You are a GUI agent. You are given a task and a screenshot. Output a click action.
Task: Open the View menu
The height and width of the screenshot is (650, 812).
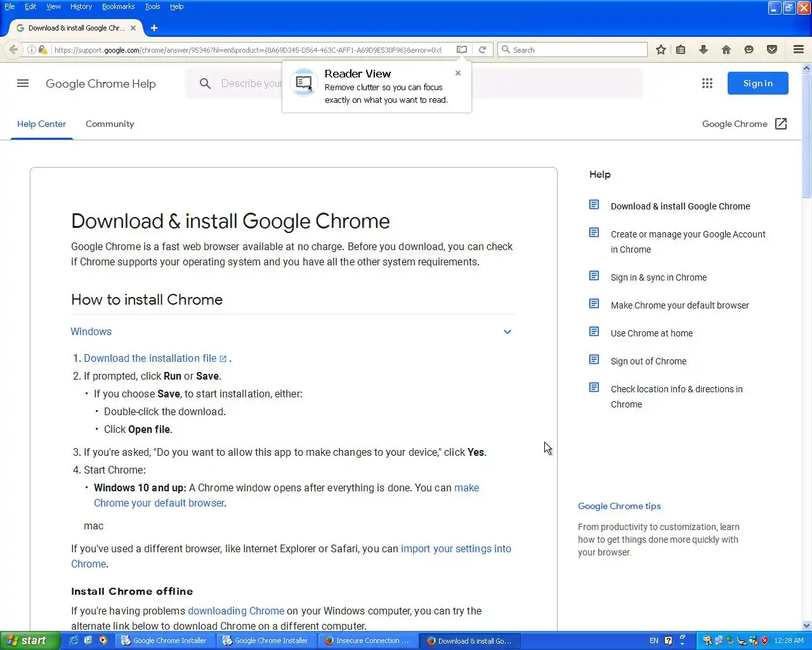click(x=53, y=6)
